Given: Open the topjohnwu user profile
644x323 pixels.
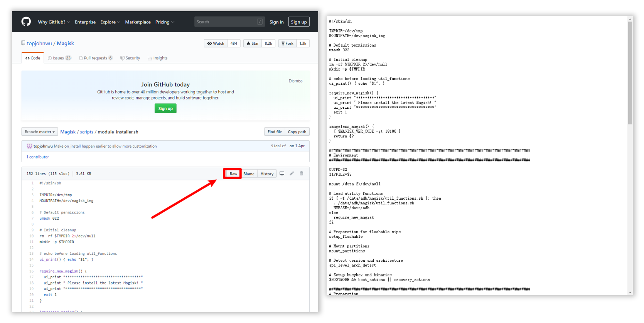Looking at the screenshot, I should point(39,43).
